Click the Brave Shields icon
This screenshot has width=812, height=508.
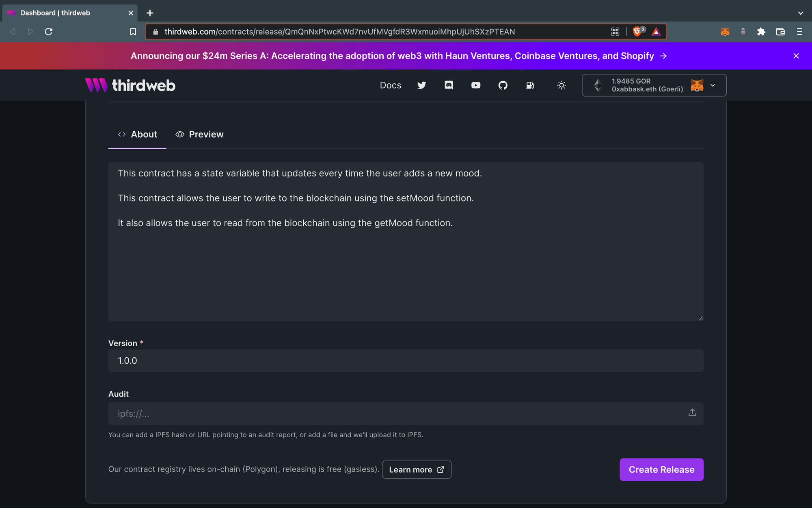(x=637, y=32)
